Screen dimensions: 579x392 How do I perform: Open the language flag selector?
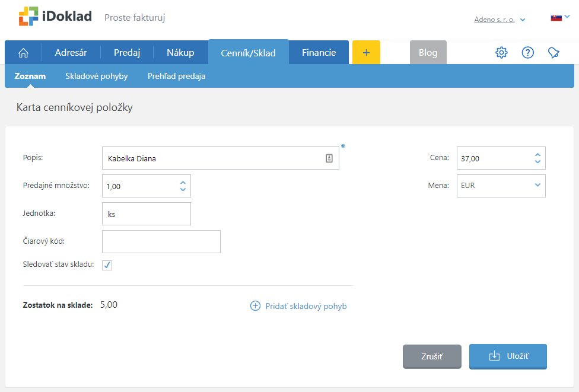(x=559, y=17)
